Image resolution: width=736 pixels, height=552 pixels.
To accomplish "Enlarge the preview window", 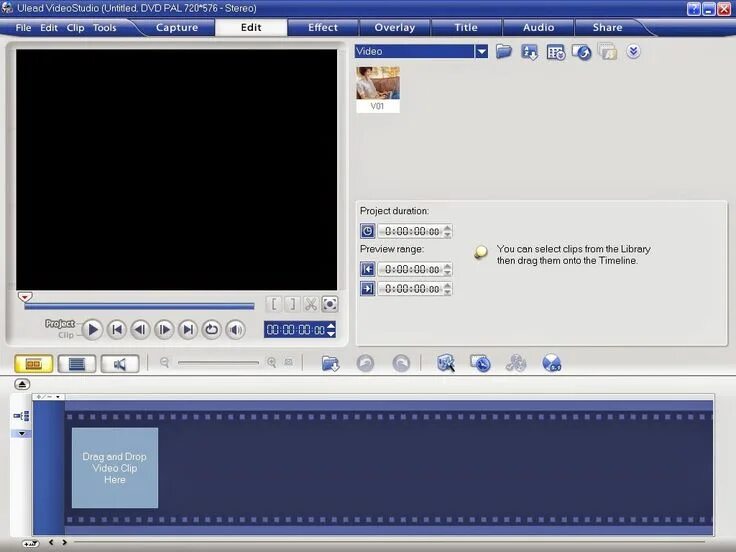I will click(330, 304).
